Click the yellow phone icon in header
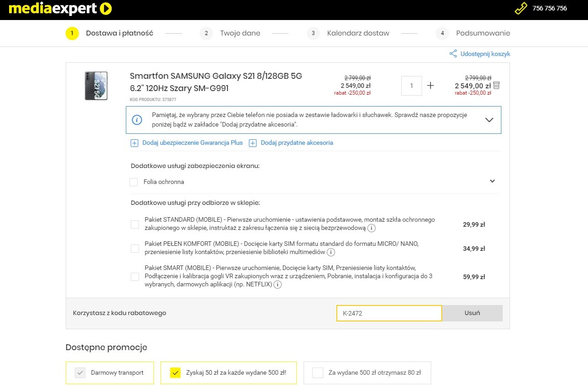 [521, 9]
